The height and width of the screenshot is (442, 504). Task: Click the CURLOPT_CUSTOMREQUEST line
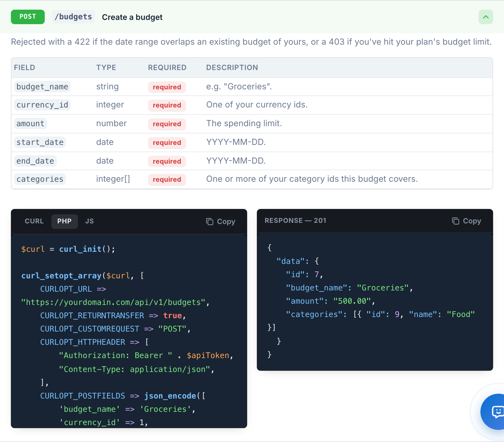point(115,329)
